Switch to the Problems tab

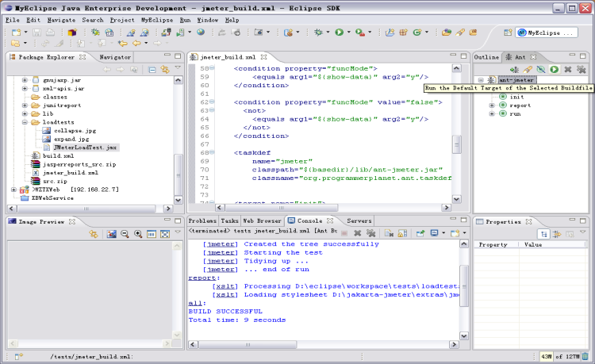pos(202,220)
